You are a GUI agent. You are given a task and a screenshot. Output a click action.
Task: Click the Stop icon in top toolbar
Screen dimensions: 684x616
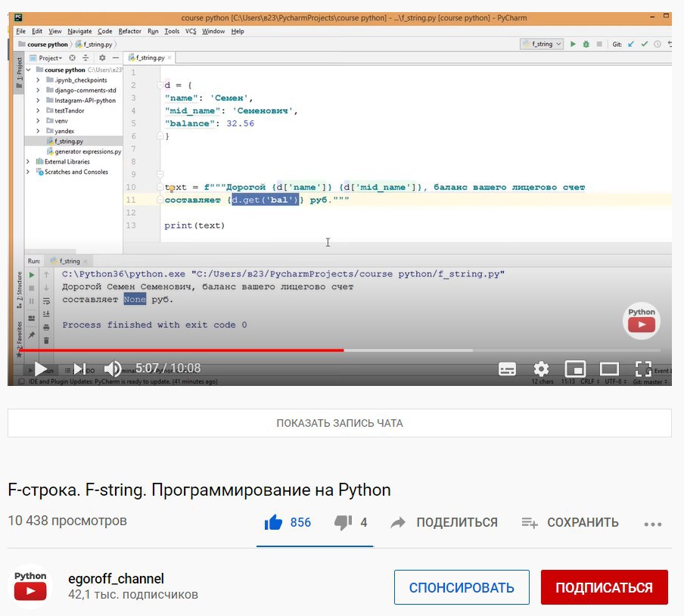(599, 44)
